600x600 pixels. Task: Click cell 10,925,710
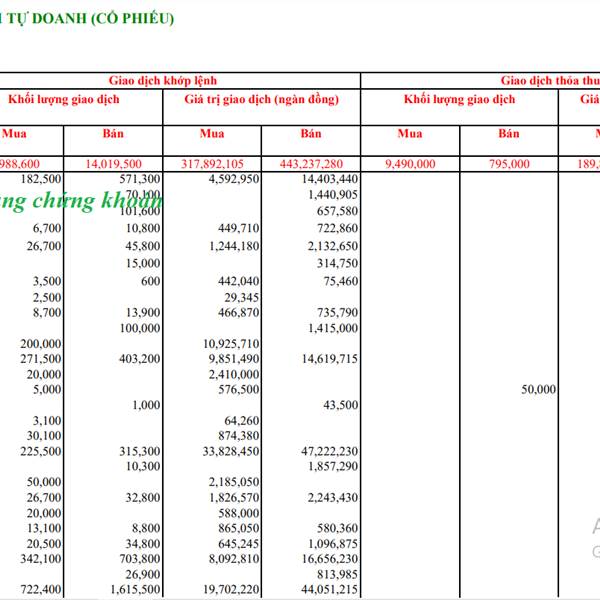pyautogui.click(x=231, y=344)
